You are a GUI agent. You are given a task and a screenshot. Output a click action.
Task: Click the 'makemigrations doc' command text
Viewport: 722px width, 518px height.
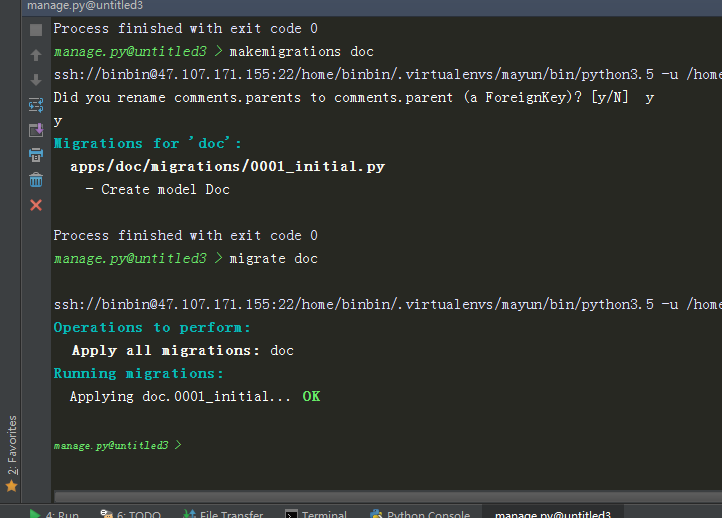point(302,51)
